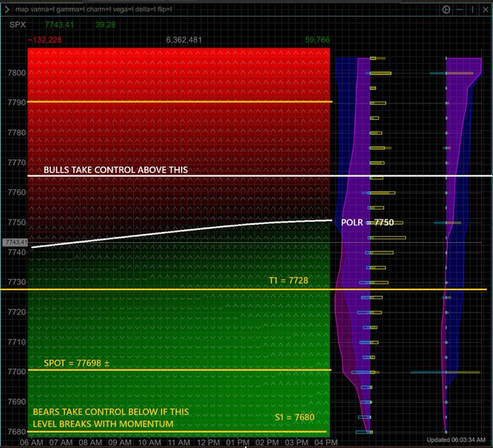Click the gray 7743.41 price tag on the axis

pyautogui.click(x=15, y=242)
